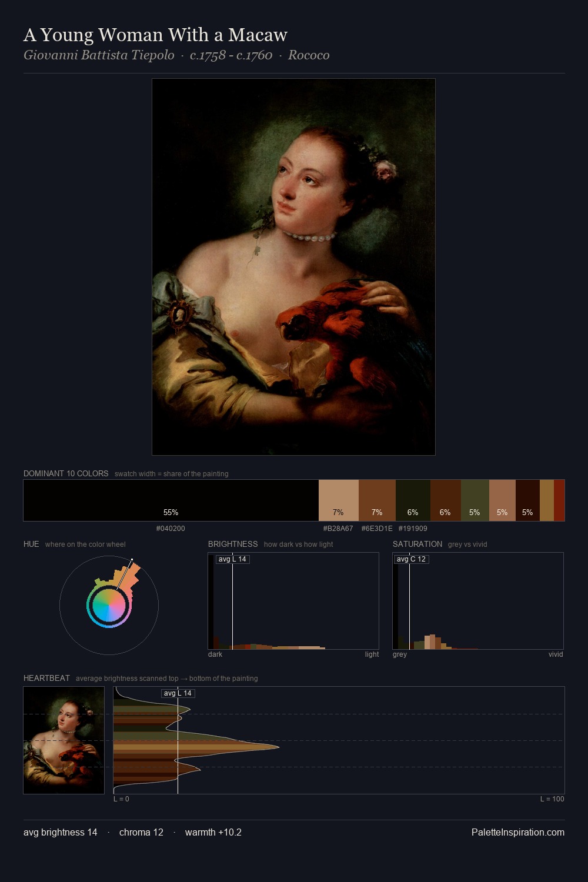This screenshot has height=882, width=588.
Task: Pick the near-black swatch above #191909
Action: (x=413, y=500)
